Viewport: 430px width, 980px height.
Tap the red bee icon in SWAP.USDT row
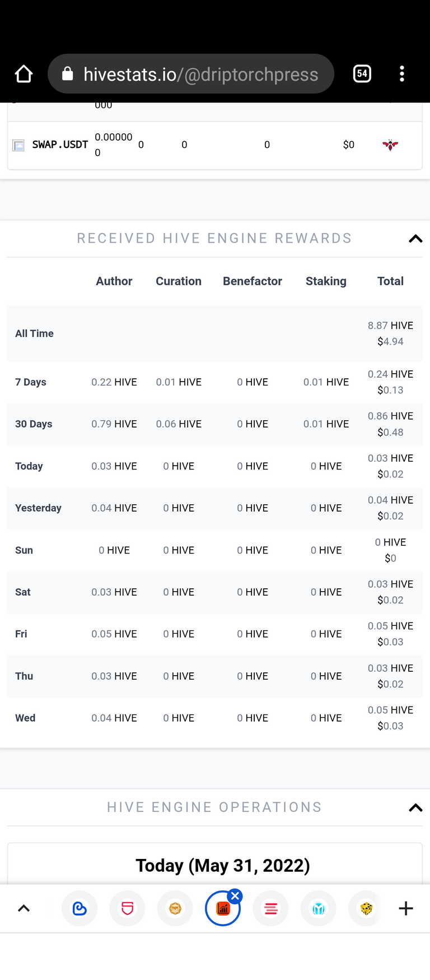[390, 145]
